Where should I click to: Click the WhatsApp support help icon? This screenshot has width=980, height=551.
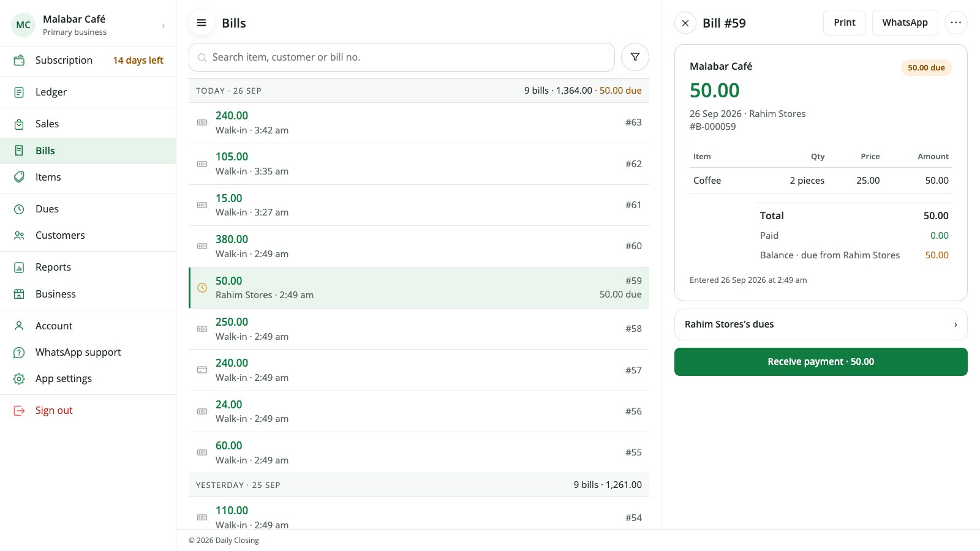click(x=19, y=353)
